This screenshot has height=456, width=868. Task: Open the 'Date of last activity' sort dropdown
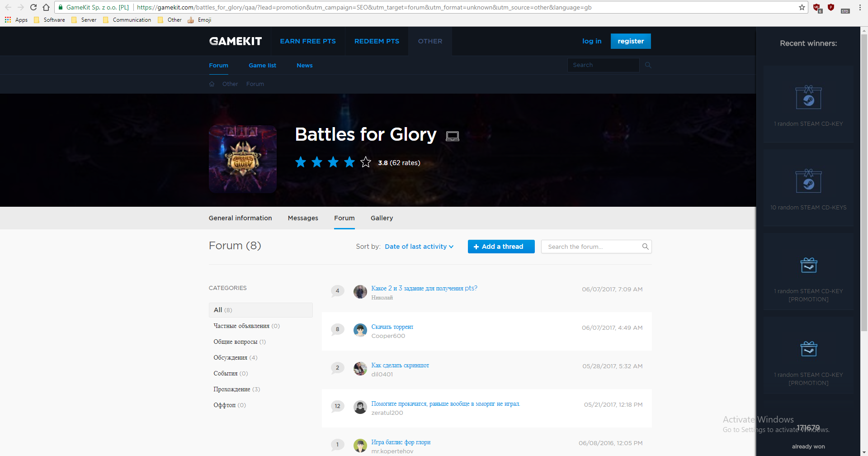pyautogui.click(x=418, y=246)
